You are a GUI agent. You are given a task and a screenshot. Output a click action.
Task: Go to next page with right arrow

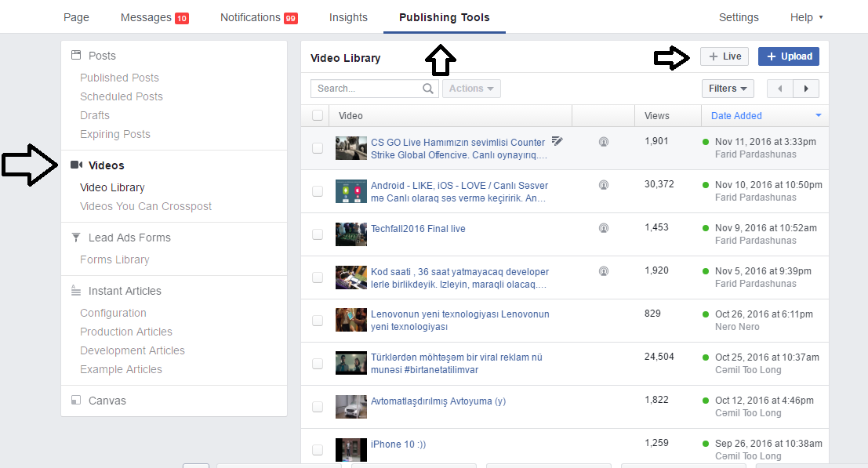(806, 89)
